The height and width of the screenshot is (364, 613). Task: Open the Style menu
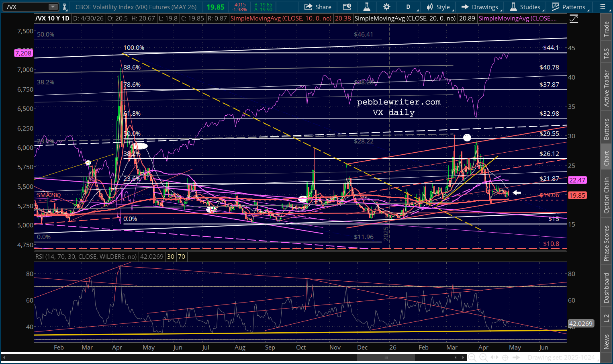(439, 7)
